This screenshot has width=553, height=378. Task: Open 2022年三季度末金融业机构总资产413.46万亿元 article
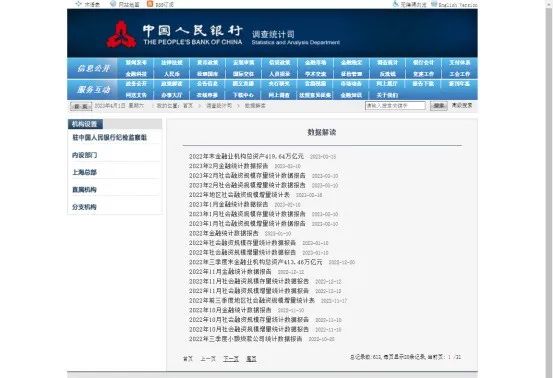tap(256, 262)
